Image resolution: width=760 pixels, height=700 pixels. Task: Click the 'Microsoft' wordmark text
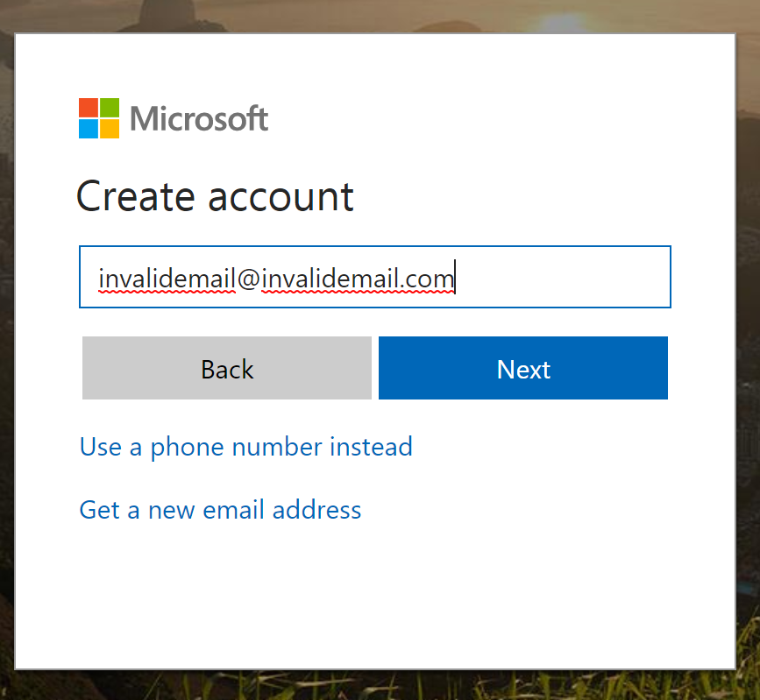tap(199, 118)
